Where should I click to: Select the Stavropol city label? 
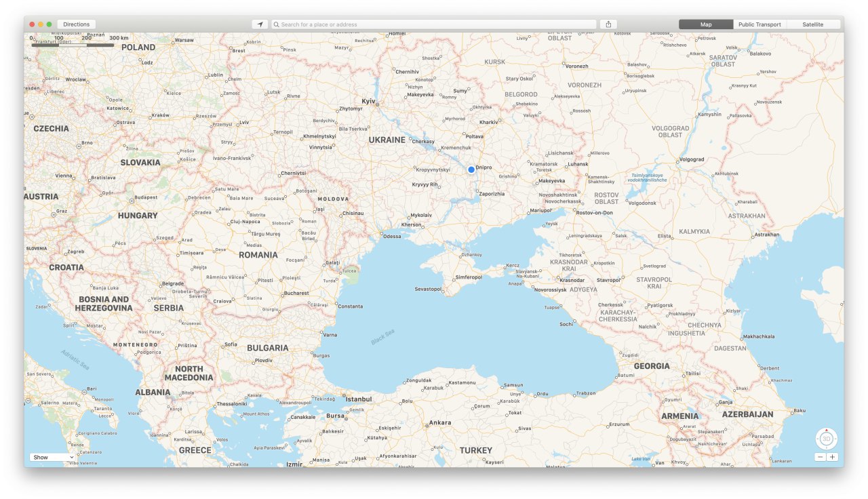pyautogui.click(x=608, y=280)
